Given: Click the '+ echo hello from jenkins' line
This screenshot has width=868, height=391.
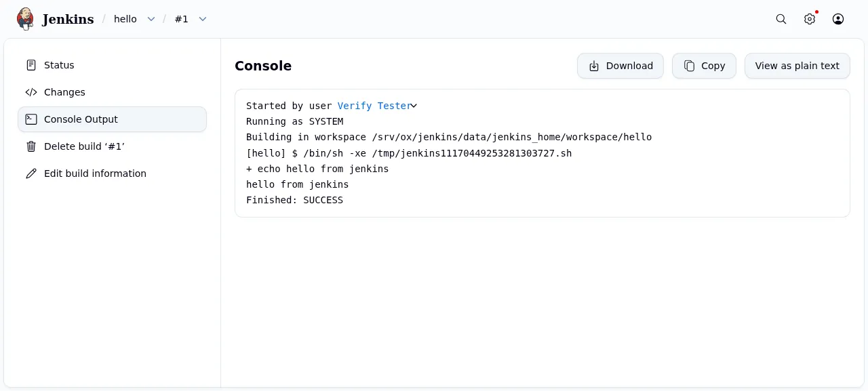Looking at the screenshot, I should [x=317, y=169].
